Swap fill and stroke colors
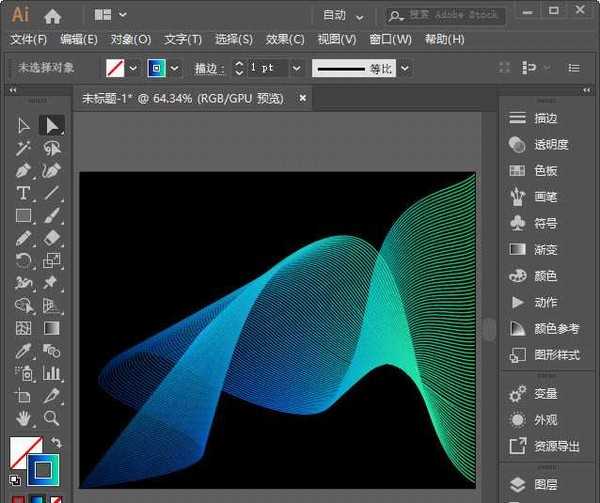The image size is (600, 503). (x=57, y=443)
